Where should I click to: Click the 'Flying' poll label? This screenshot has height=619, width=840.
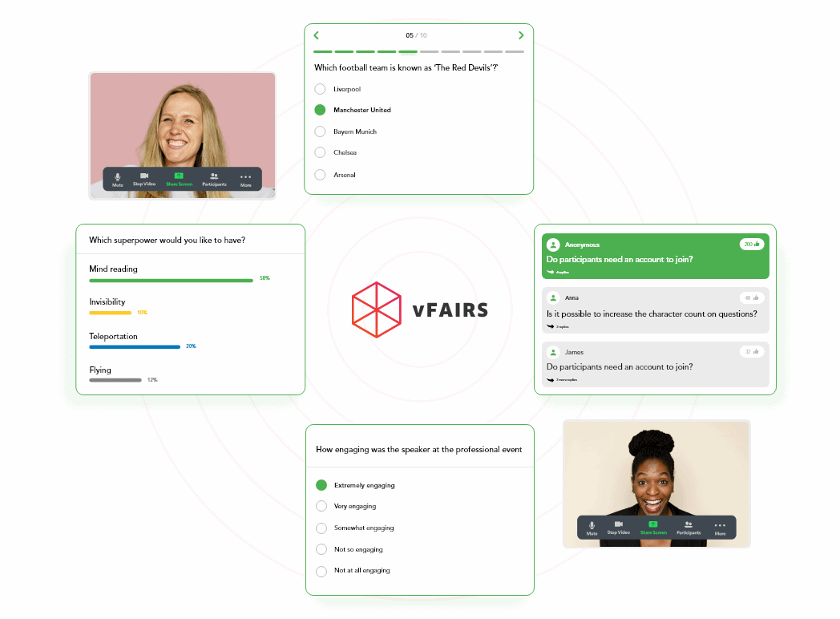(x=100, y=370)
